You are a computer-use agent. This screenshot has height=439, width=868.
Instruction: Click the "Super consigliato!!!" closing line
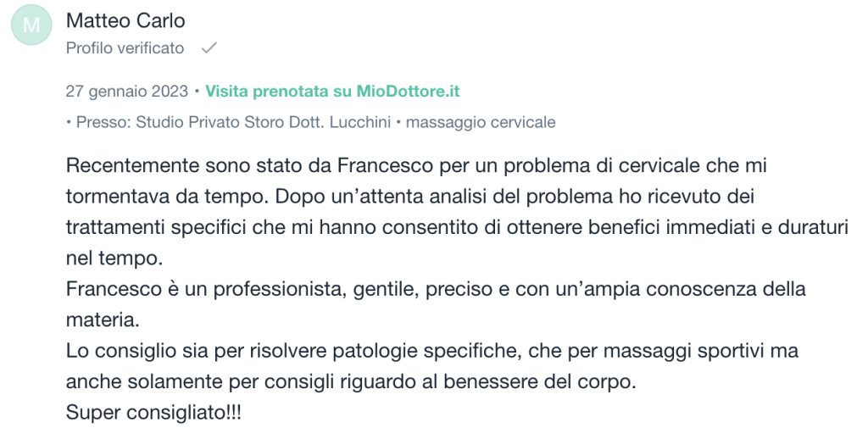(158, 414)
